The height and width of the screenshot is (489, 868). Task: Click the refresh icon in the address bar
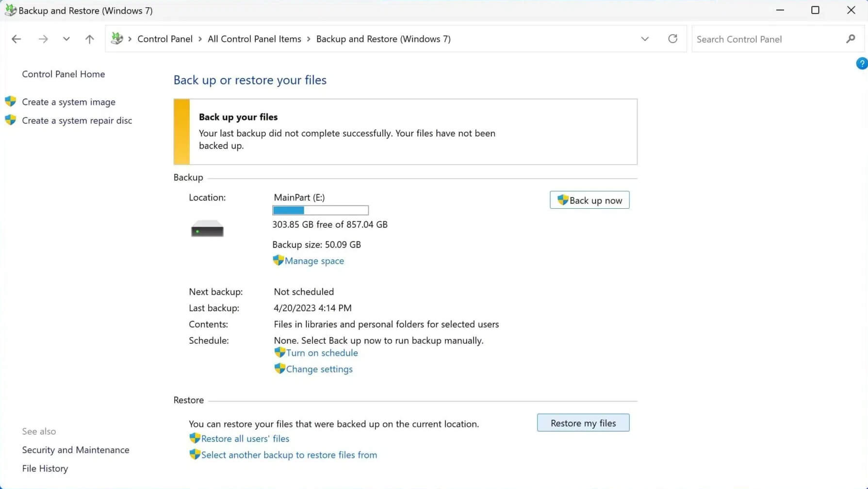[672, 39]
